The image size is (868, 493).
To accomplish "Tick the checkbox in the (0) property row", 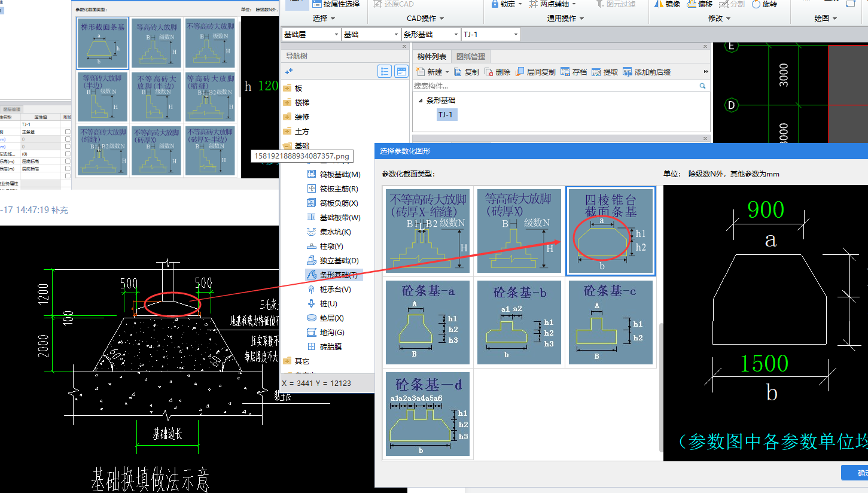I will pos(68,154).
